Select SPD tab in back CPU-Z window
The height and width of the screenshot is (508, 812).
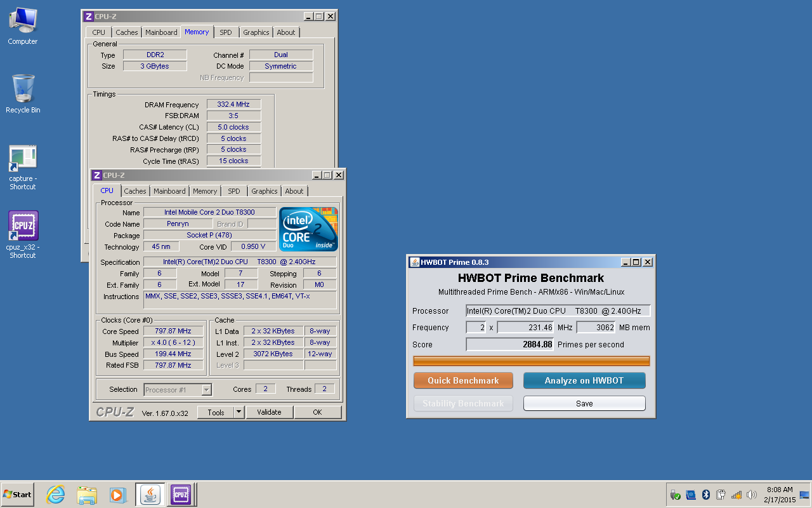tap(226, 32)
